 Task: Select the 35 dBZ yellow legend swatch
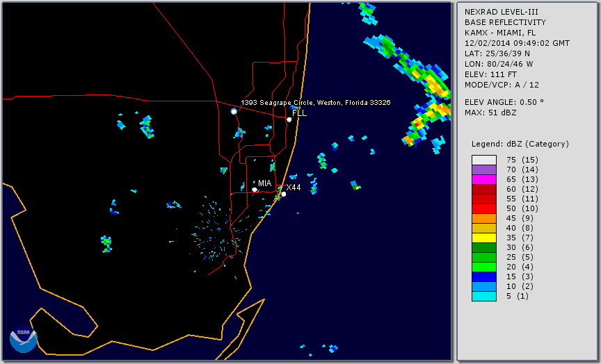[x=484, y=238]
